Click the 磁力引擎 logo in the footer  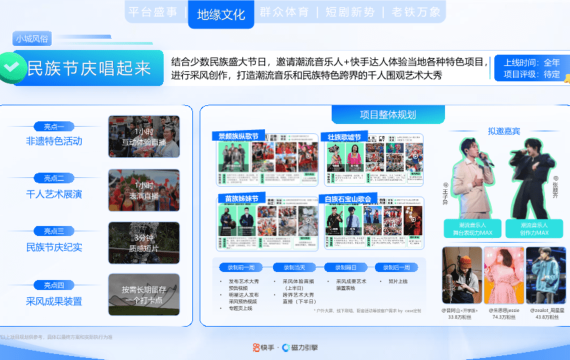click(x=300, y=348)
